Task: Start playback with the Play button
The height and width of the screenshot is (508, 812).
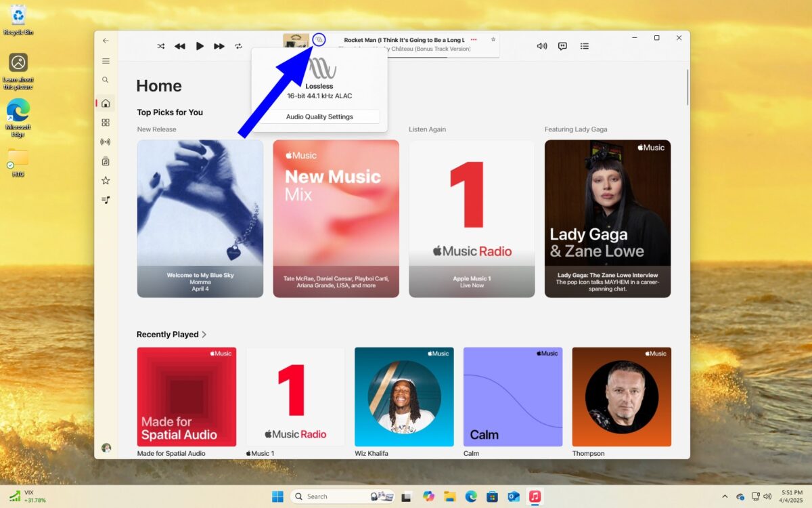Action: pos(200,46)
